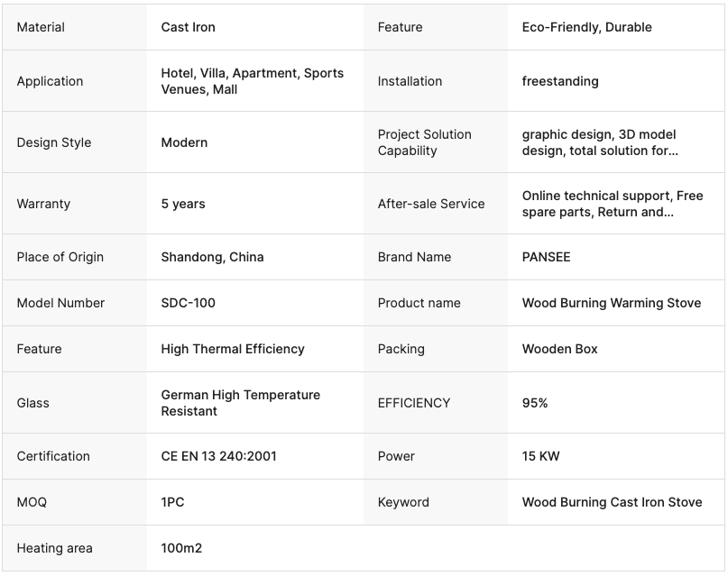Viewport: 728px width, 576px height.
Task: Select the Wooden Box packing value
Action: tap(559, 349)
